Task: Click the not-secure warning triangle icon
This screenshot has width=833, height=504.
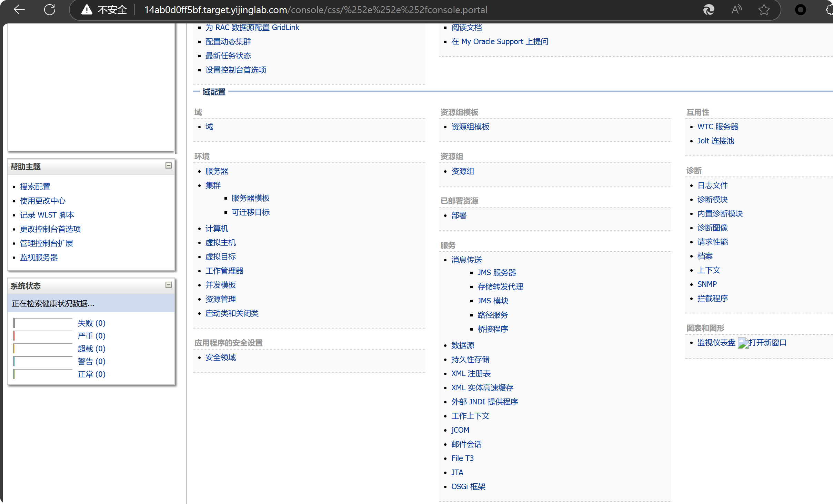Action: 87,10
